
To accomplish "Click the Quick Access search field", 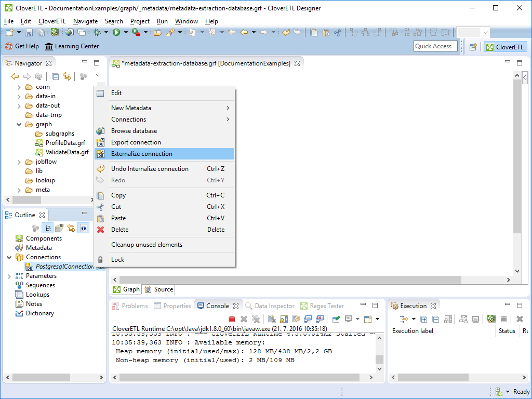I will point(435,46).
